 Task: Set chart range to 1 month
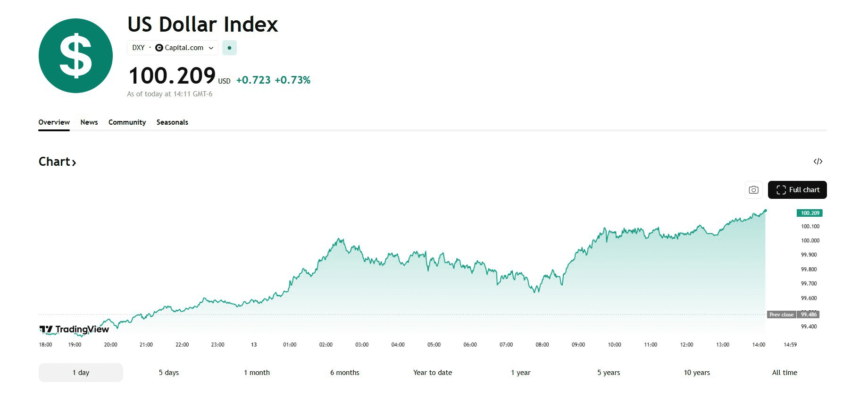[257, 373]
